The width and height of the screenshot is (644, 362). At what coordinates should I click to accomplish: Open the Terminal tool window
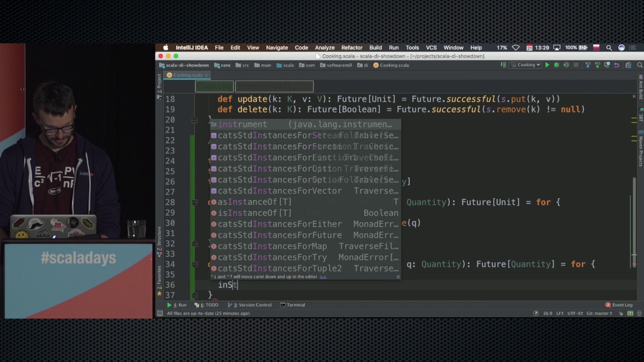click(293, 305)
